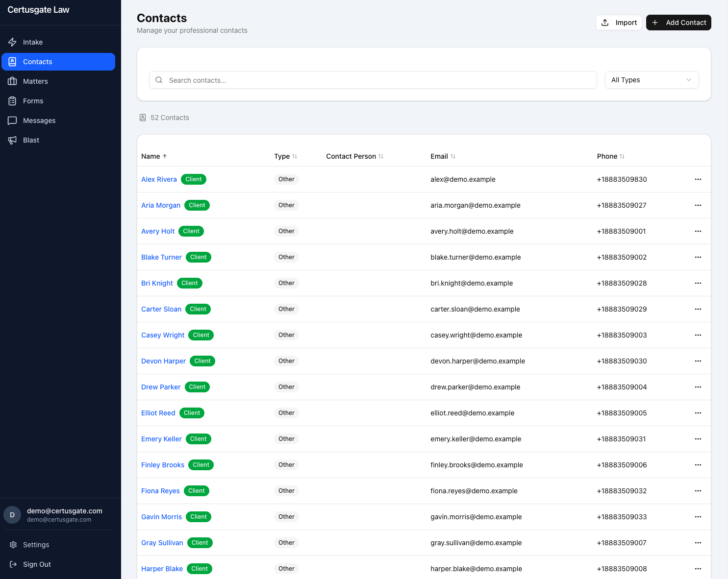Open the Blake Turner contact link

point(161,257)
